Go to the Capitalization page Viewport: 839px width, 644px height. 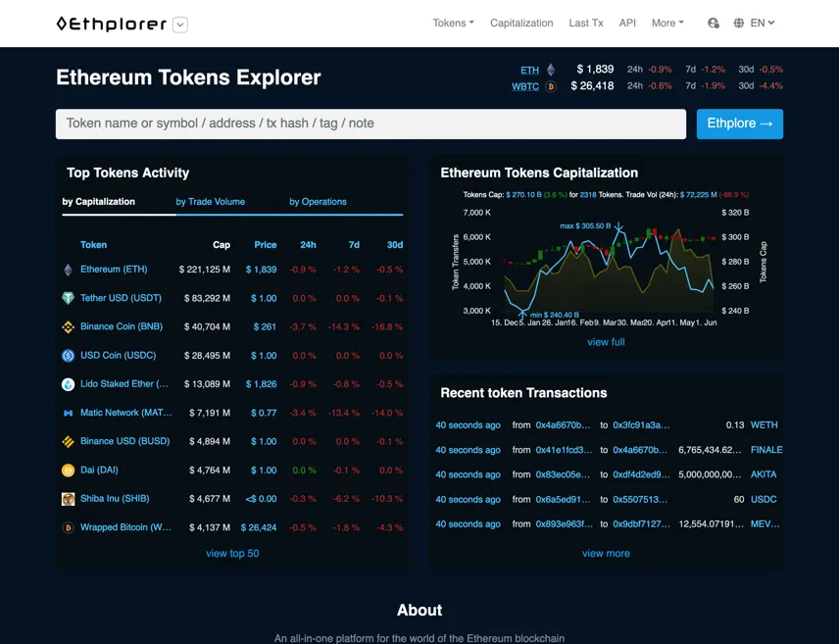[521, 23]
